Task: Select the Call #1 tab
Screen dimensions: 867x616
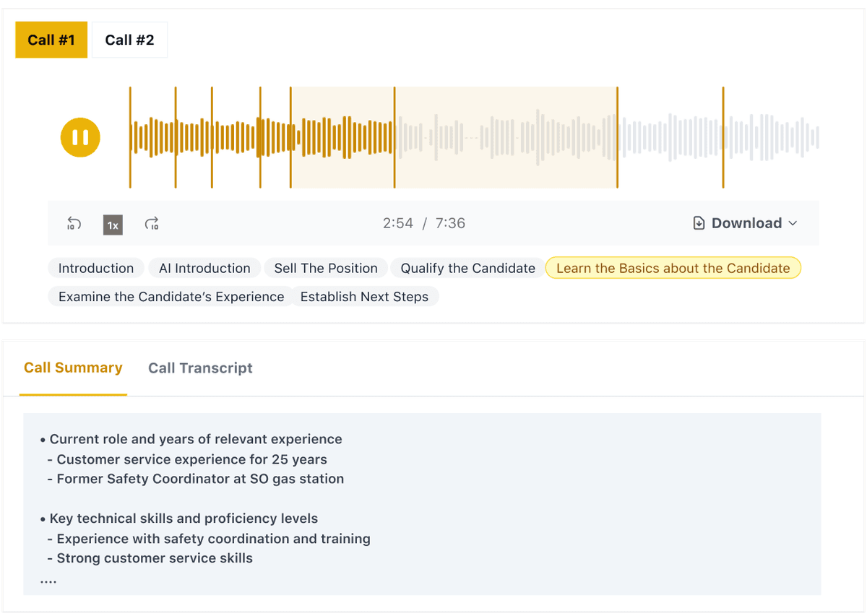Action: 51,40
